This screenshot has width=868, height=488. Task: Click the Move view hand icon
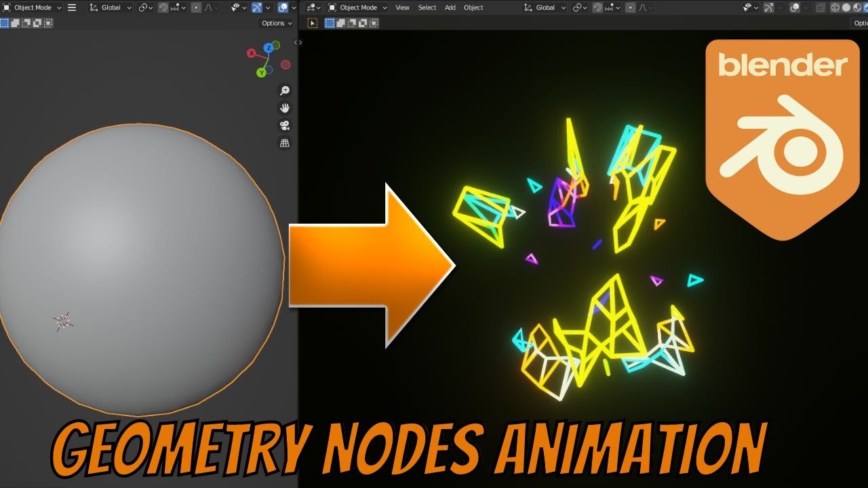coord(285,108)
